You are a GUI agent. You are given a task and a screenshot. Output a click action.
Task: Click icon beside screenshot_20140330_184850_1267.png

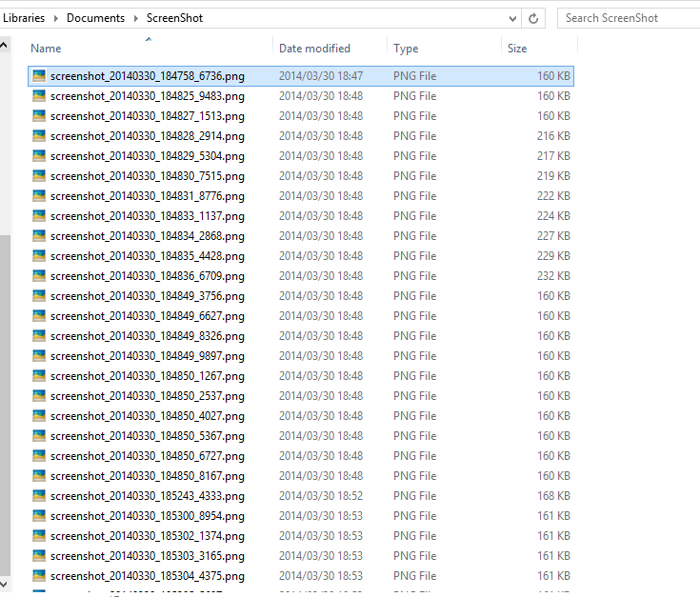coord(39,376)
